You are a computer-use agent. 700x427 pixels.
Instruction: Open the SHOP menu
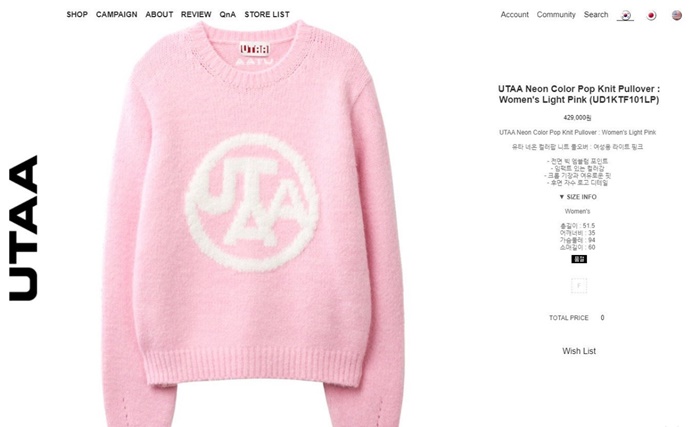pos(77,14)
